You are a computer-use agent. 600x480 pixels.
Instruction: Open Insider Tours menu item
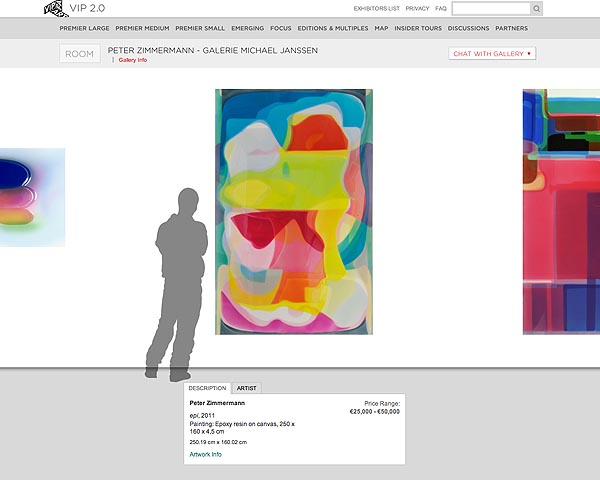pyautogui.click(x=418, y=28)
